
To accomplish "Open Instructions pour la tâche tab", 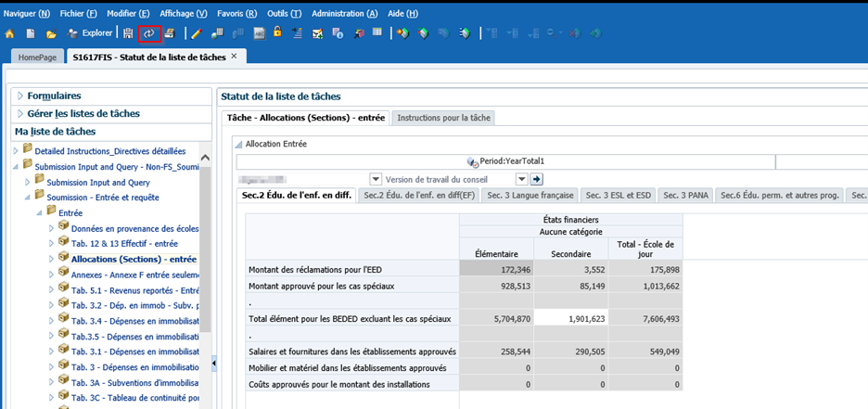I will click(443, 118).
